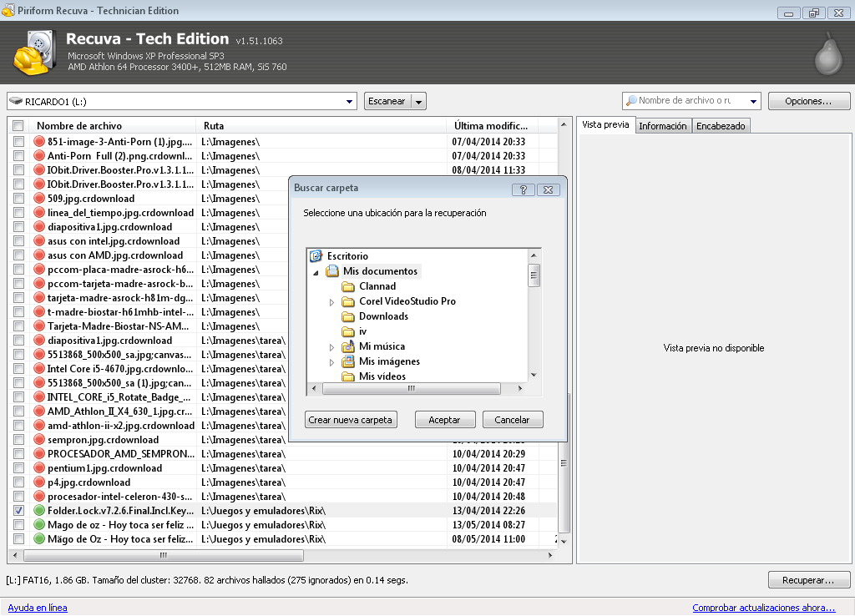Click the file list horizontal scrollbar thumb

click(x=164, y=555)
